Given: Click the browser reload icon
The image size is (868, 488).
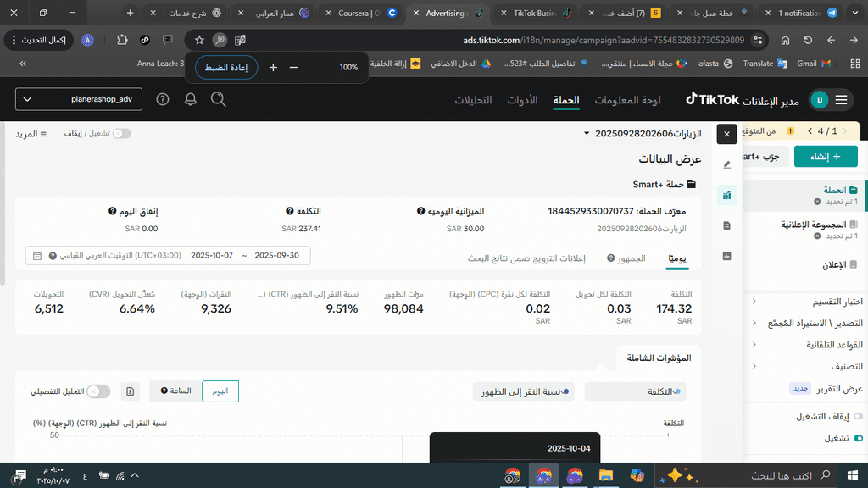Looking at the screenshot, I should (x=808, y=40).
